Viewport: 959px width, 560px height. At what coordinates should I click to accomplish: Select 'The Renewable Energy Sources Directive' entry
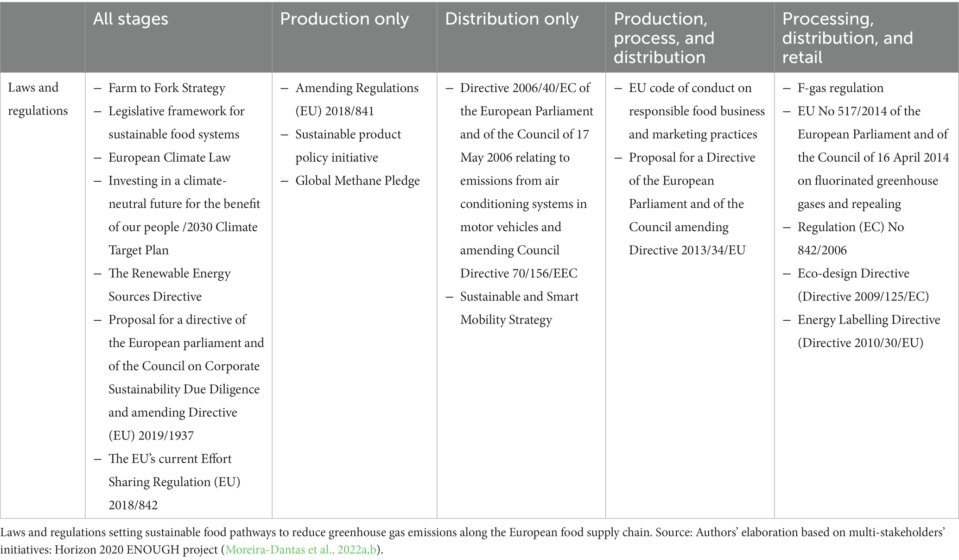[169, 285]
